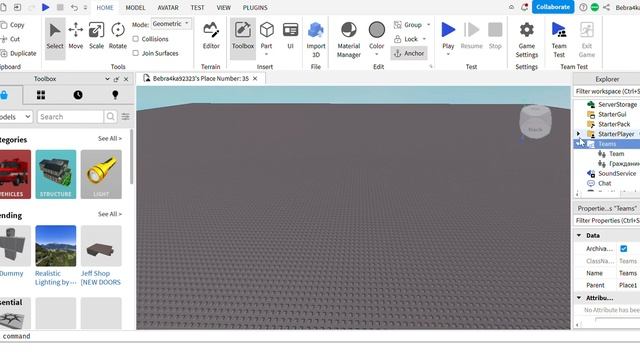Viewport: 640px width, 360px height.
Task: Open the Mode Geometric dropdown
Action: click(171, 24)
